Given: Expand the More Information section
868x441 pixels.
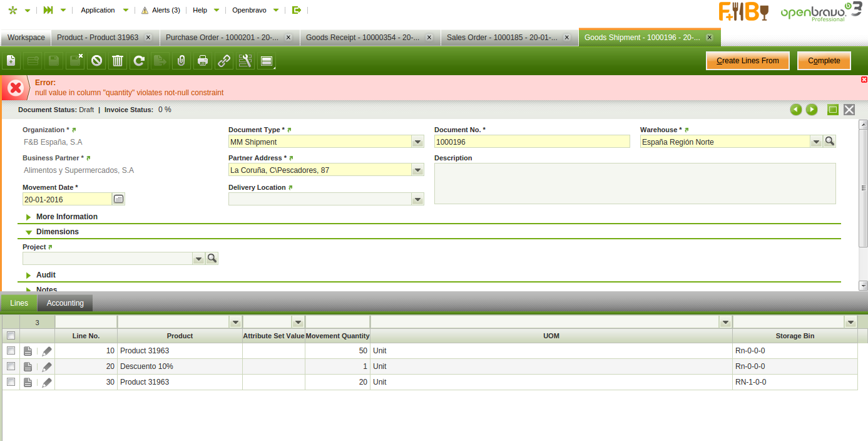Looking at the screenshot, I should pyautogui.click(x=66, y=217).
